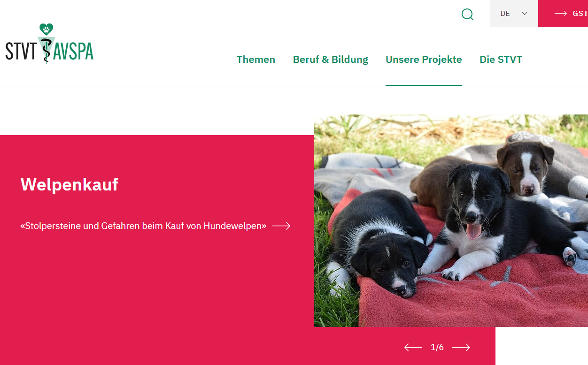Click the puppies photo

coord(451,221)
